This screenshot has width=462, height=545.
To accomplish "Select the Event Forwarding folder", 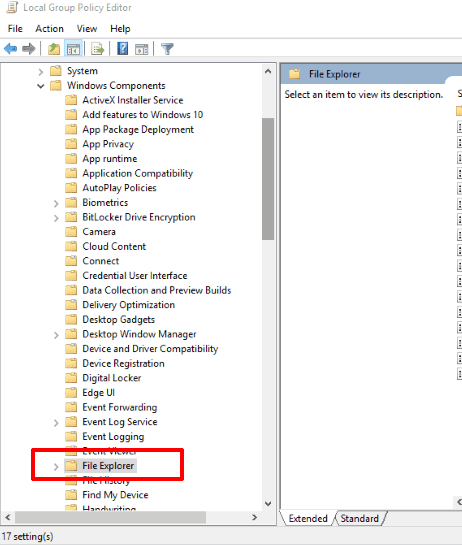I will [x=119, y=407].
